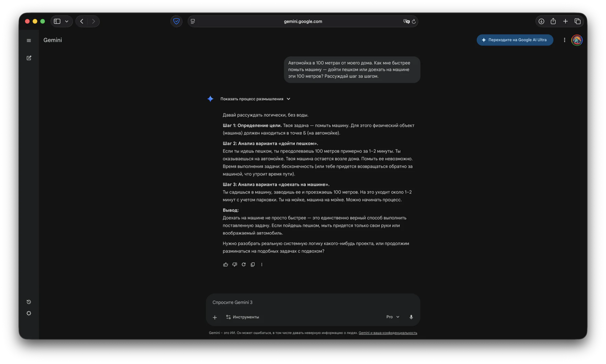
Task: Open Gemini settings gear icon
Action: tap(29, 313)
